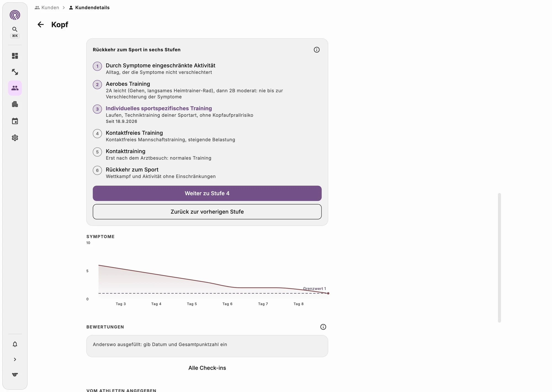The height and width of the screenshot is (392, 552).
Task: Open the calendar icon in sidebar
Action: 15,121
